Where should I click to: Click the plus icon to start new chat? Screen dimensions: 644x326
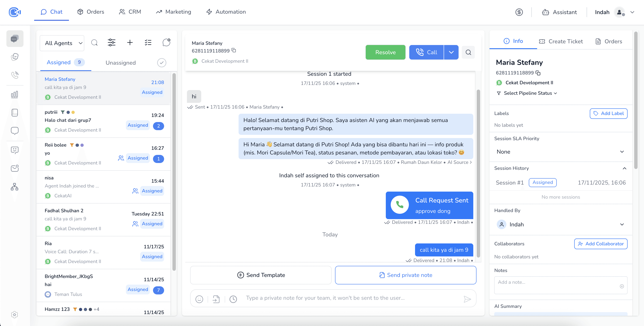[x=130, y=43]
